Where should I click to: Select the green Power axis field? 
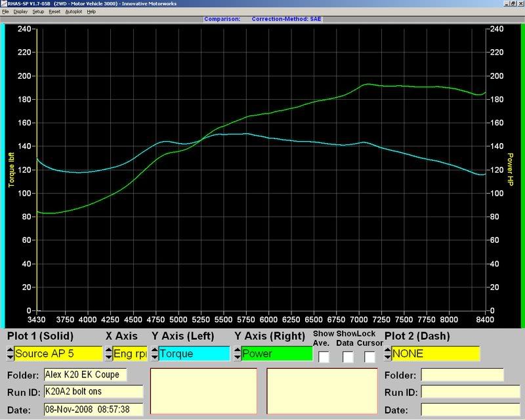[x=277, y=354]
